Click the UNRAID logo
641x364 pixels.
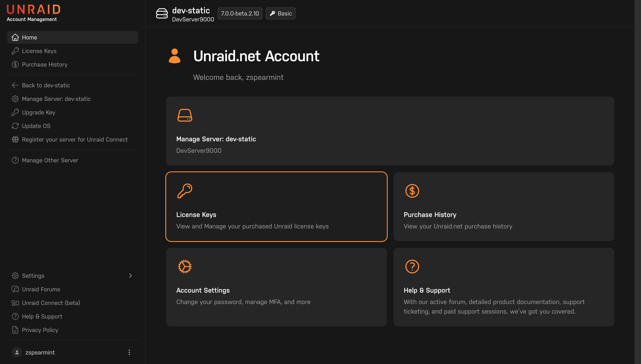point(33,10)
